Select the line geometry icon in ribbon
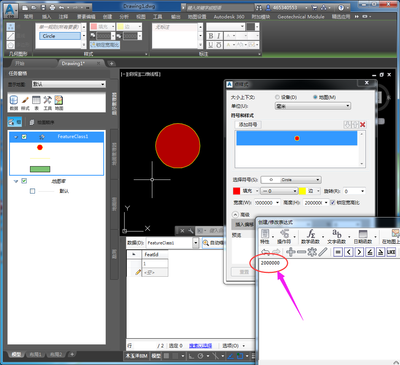Viewport: 400px width, 365px height. point(11,36)
